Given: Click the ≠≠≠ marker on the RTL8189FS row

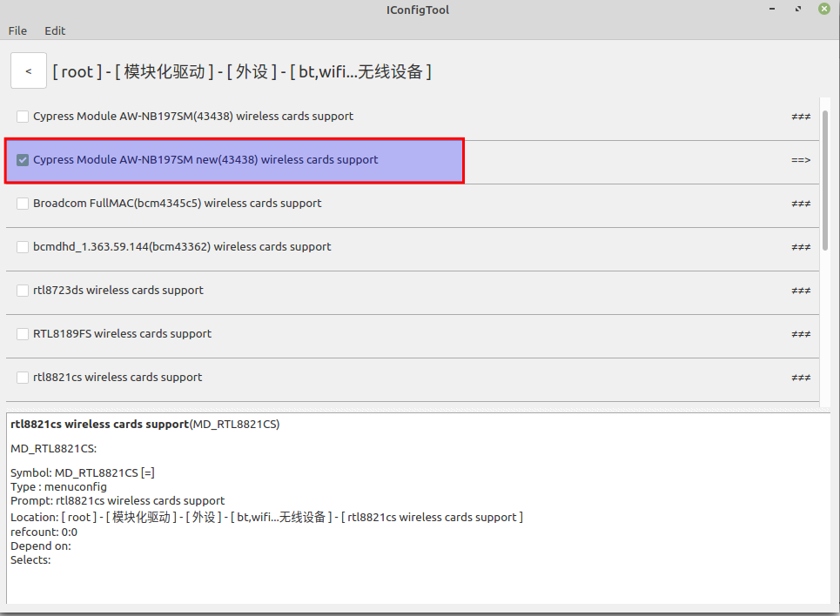Looking at the screenshot, I should [801, 334].
